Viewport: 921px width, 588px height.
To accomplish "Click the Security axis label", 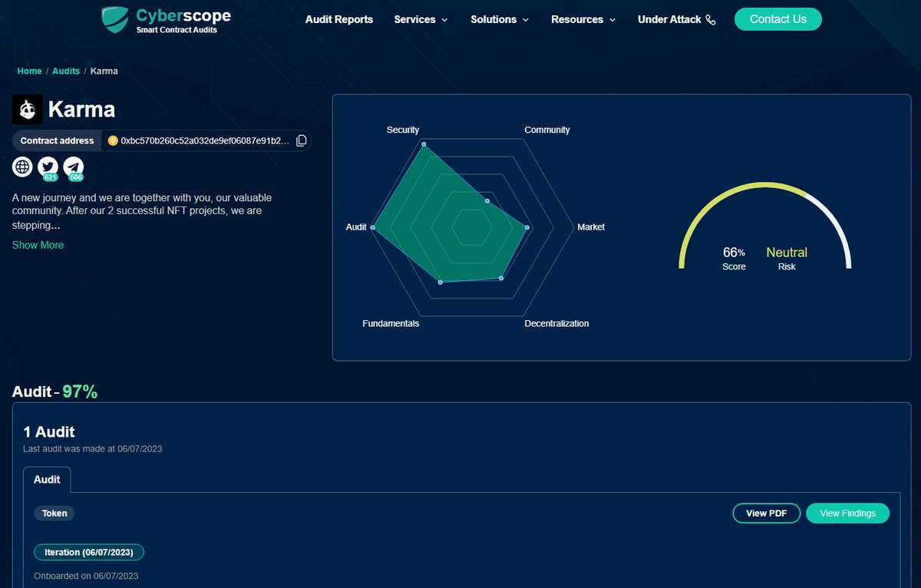I will click(403, 130).
